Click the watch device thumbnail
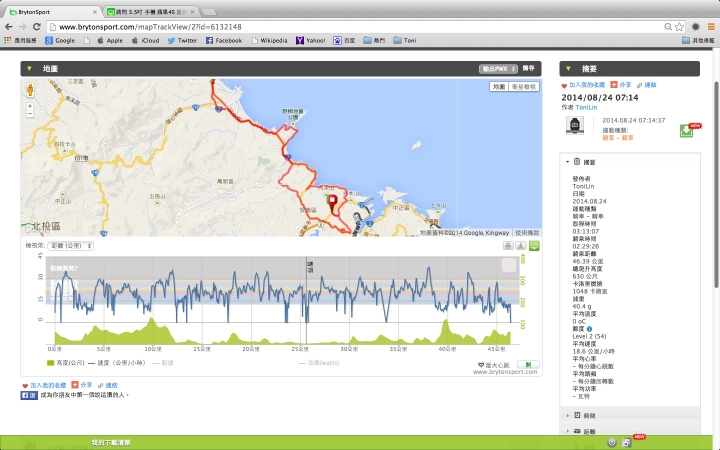Screen dimensions: 720x450 coord(574,125)
